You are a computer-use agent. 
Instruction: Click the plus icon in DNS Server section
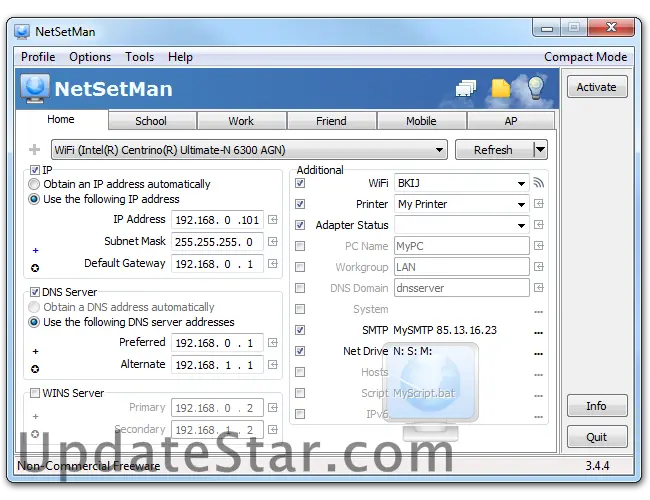[36, 352]
